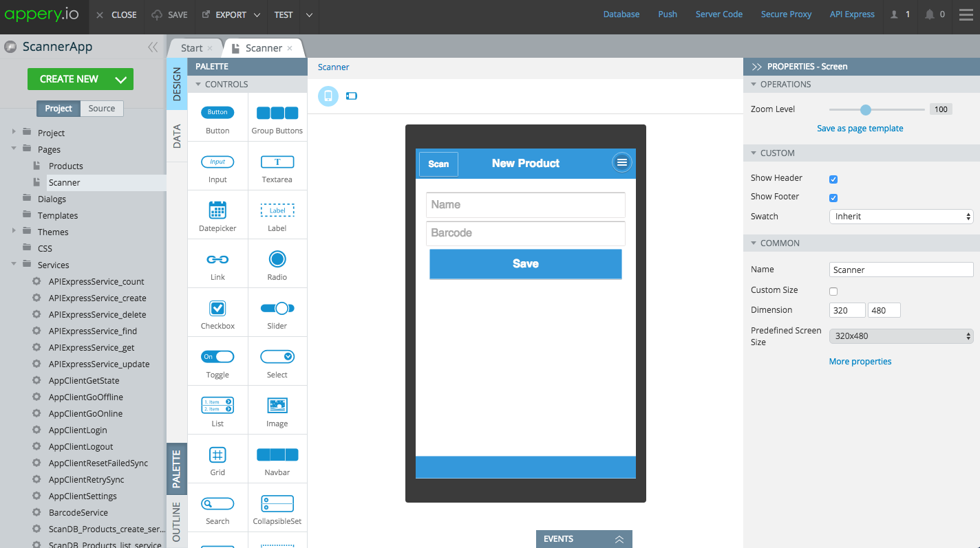
Task: Select the Group Buttons control icon
Action: (x=277, y=113)
